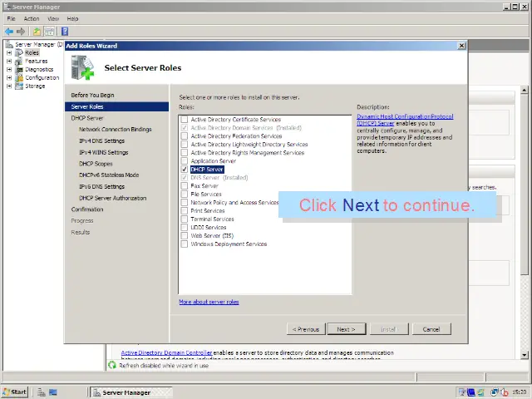Enable the Application Server role checkbox
The image size is (532, 399).
pyautogui.click(x=185, y=160)
